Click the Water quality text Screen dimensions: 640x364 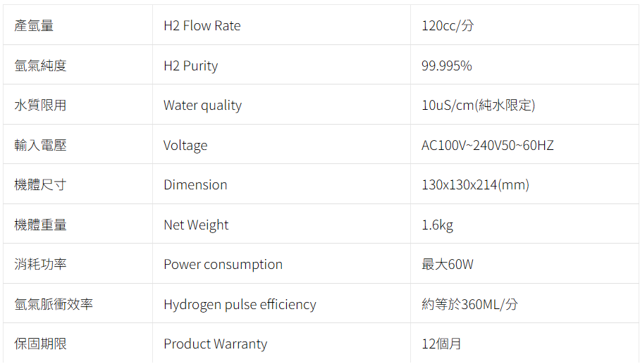(x=202, y=106)
